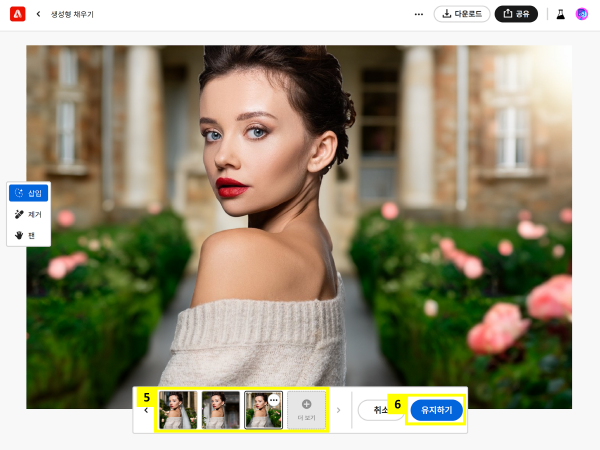Select the third generated variation thumbnail
The width and height of the screenshot is (600, 450).
[263, 410]
